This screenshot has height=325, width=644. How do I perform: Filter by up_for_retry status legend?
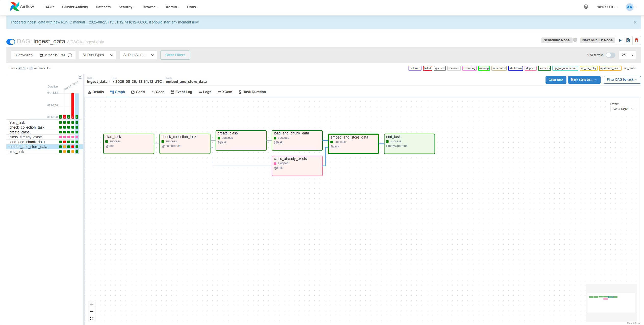point(588,68)
